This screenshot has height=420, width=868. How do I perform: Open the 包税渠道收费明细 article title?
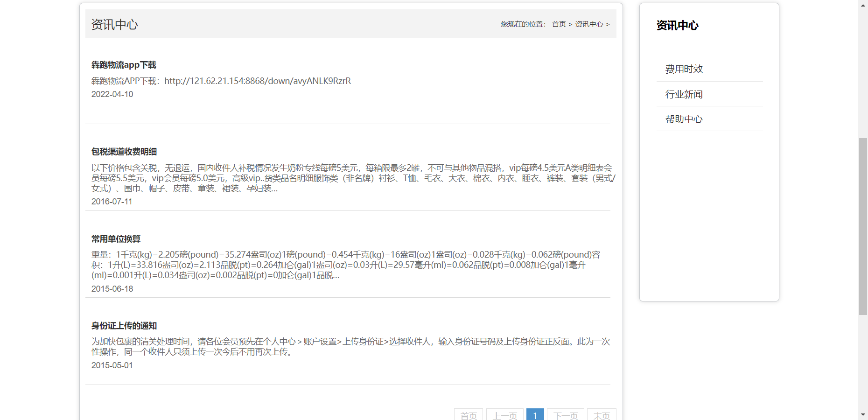pyautogui.click(x=124, y=152)
